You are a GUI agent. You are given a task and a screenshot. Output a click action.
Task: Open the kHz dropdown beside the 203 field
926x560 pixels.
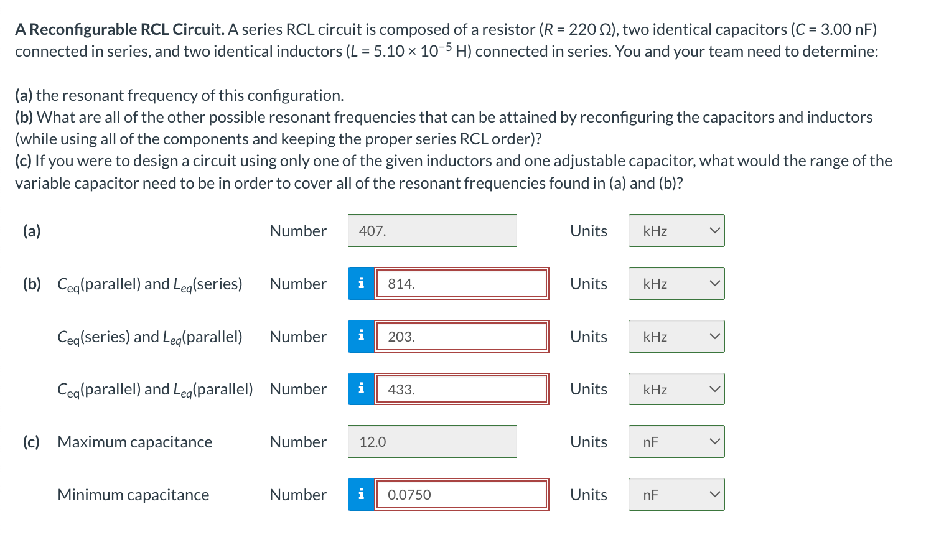click(676, 337)
